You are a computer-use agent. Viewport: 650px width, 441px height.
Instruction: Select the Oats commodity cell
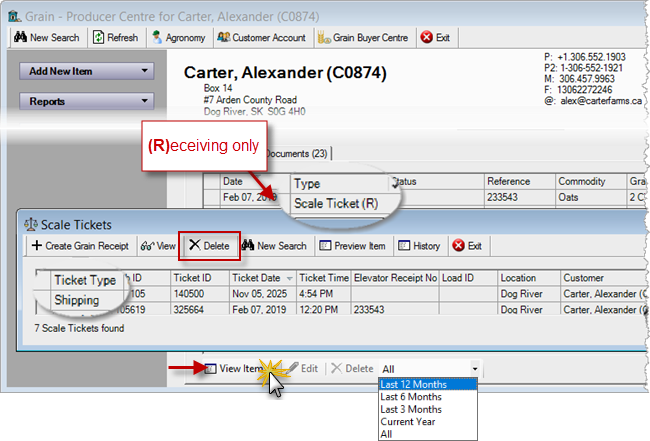coord(591,197)
